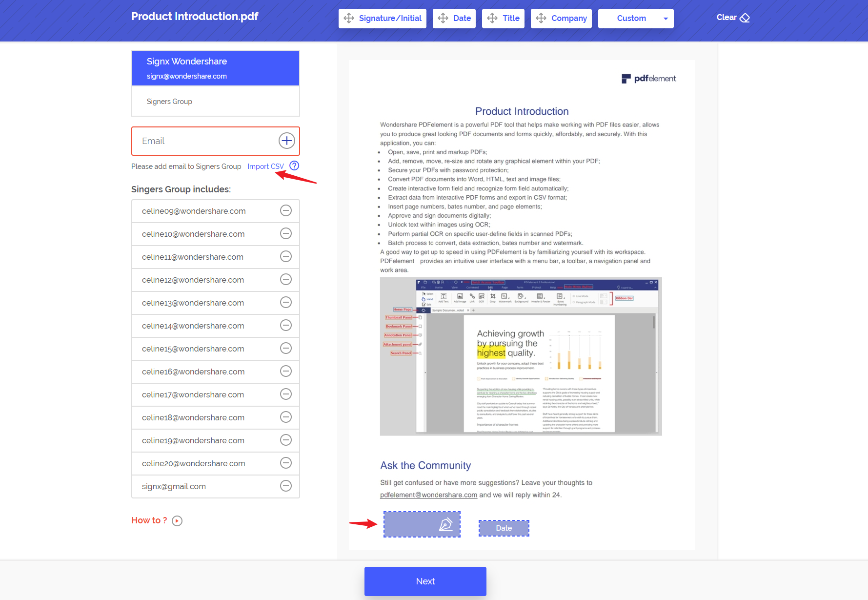Remove celine17@wondershare.com with minus icon
The width and height of the screenshot is (868, 600).
pyautogui.click(x=286, y=394)
